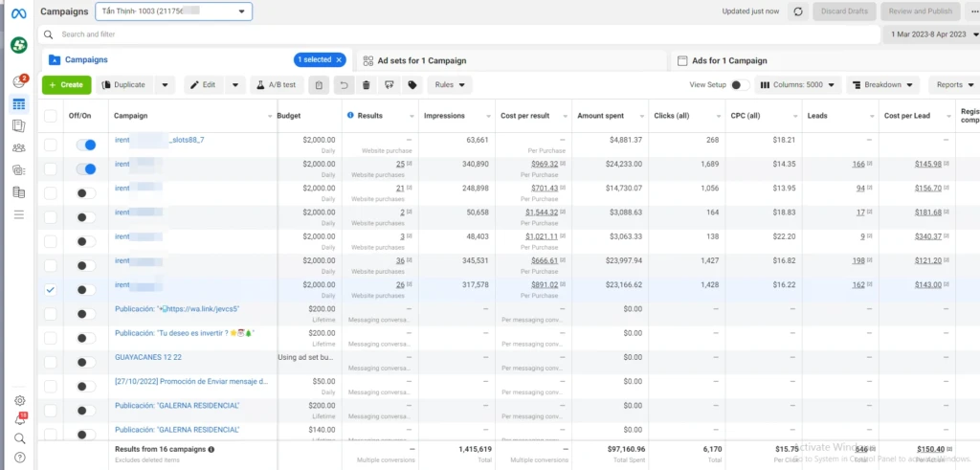The height and width of the screenshot is (470, 980).
Task: Sort by Cost per result column header
Action: click(526, 116)
